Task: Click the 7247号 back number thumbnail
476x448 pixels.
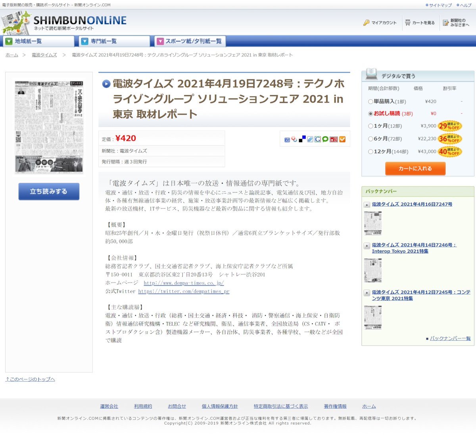Action: tap(373, 223)
